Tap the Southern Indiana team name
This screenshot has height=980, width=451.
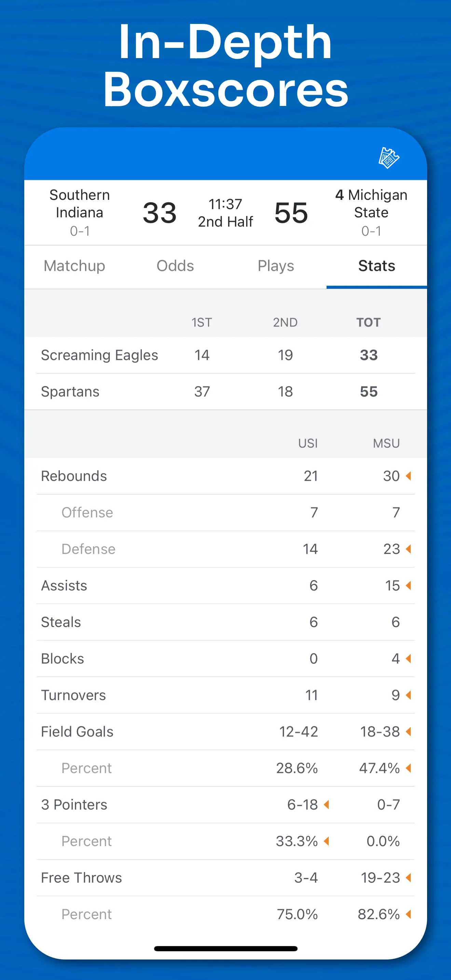pos(80,204)
